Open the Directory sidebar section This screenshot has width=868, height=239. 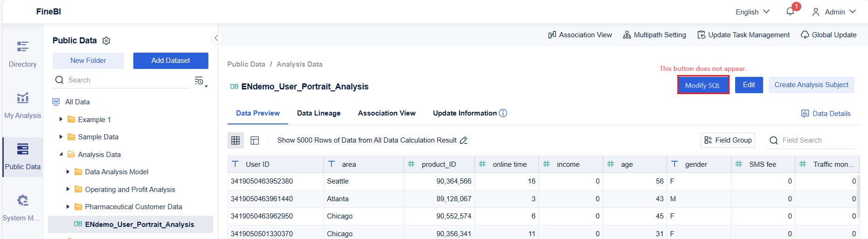pos(22,54)
